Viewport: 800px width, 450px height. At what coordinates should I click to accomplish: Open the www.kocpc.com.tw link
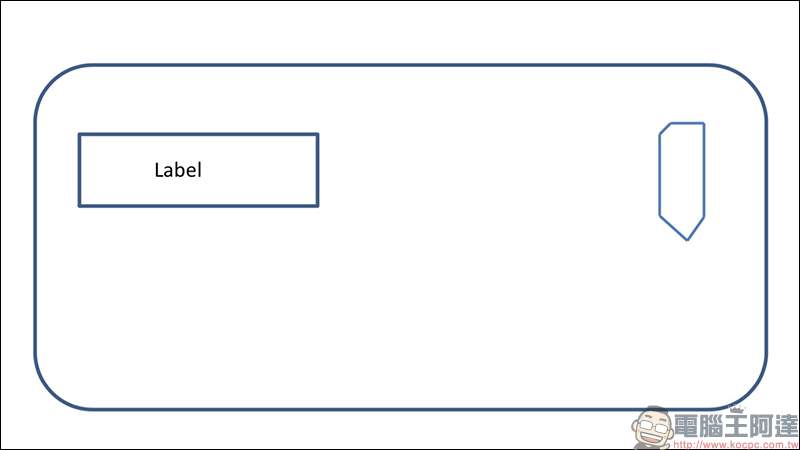(735, 445)
